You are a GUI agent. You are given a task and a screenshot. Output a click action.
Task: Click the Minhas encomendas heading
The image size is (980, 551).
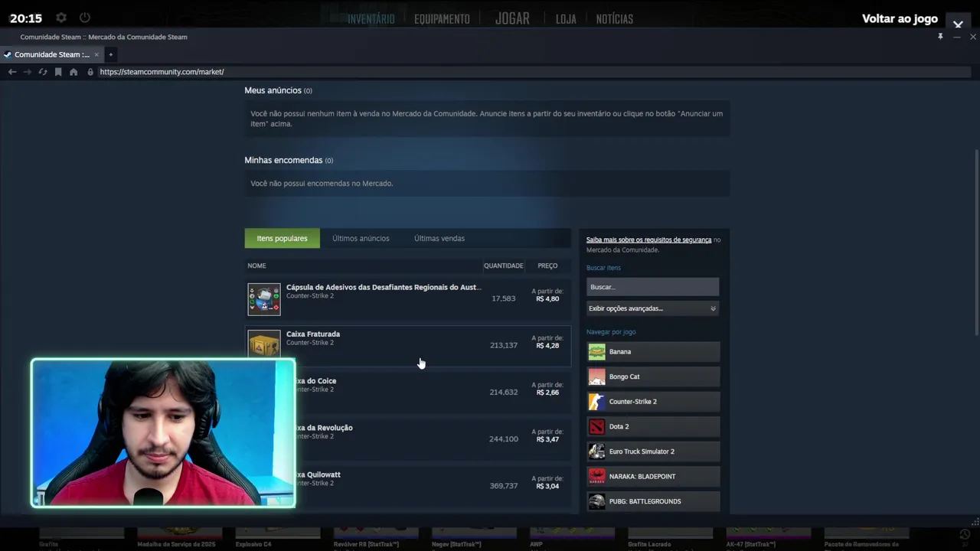point(283,160)
